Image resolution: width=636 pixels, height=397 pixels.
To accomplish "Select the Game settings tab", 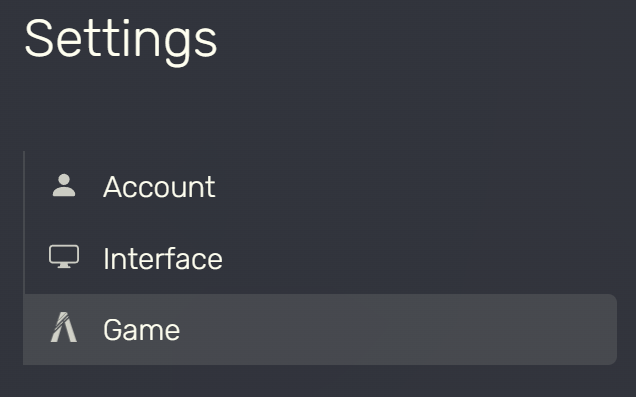I will (320, 329).
